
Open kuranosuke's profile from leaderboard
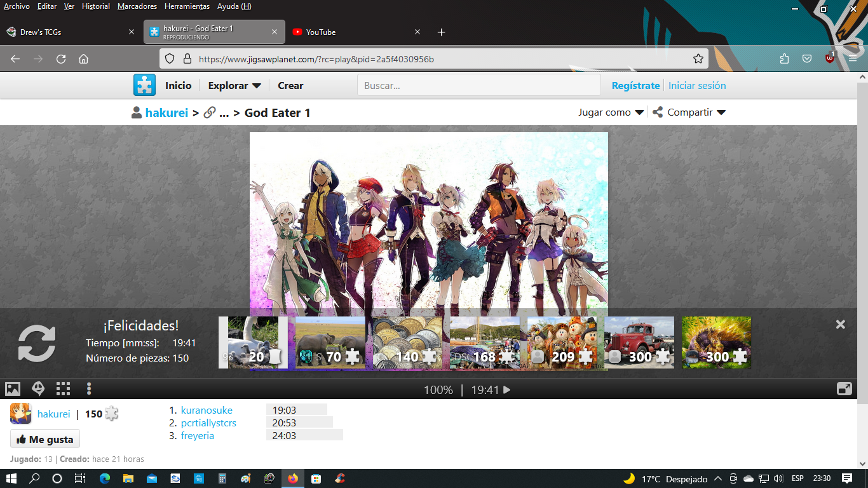click(207, 410)
